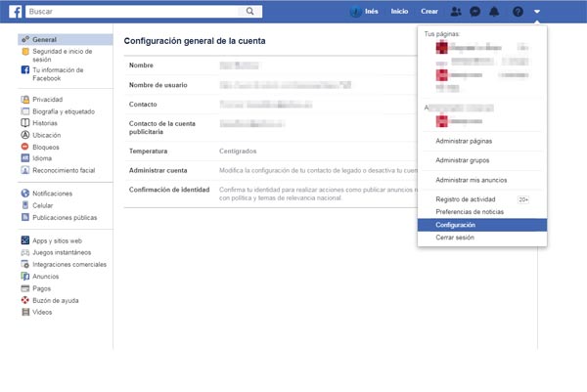Open the Administrar cuenta row
The width and height of the screenshot is (587, 392).
(271, 170)
